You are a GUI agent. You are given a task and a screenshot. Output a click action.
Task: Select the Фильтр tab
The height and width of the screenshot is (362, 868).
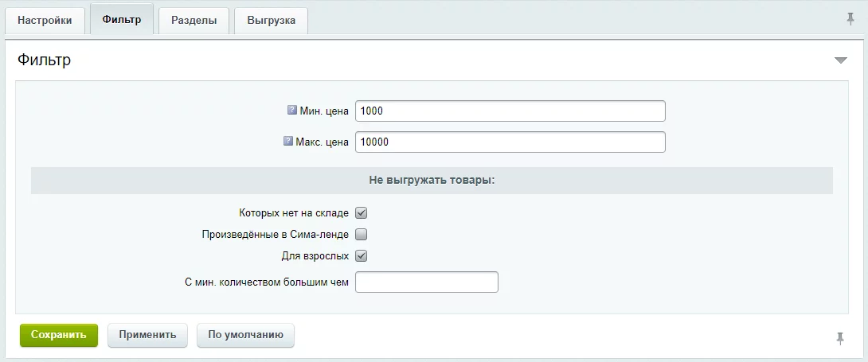pyautogui.click(x=122, y=19)
